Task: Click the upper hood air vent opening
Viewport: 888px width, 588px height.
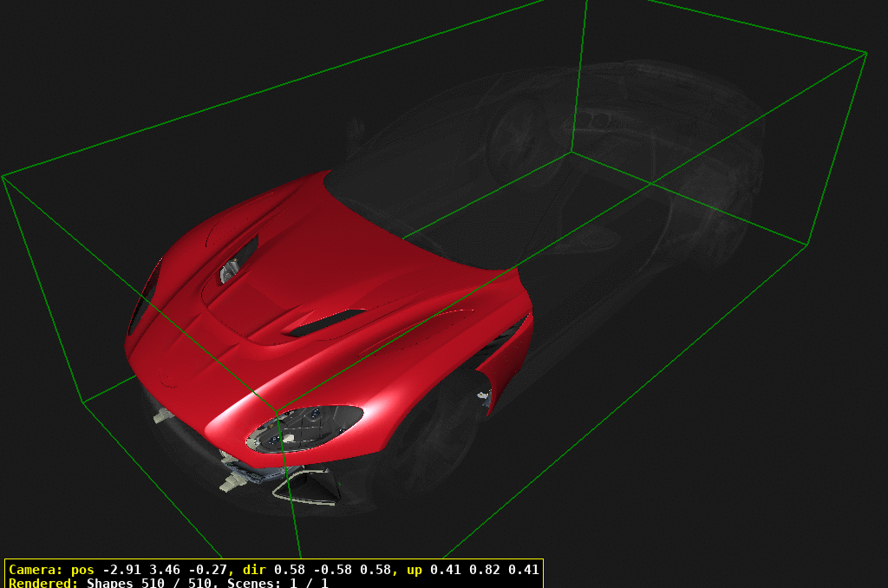Action: [x=234, y=260]
